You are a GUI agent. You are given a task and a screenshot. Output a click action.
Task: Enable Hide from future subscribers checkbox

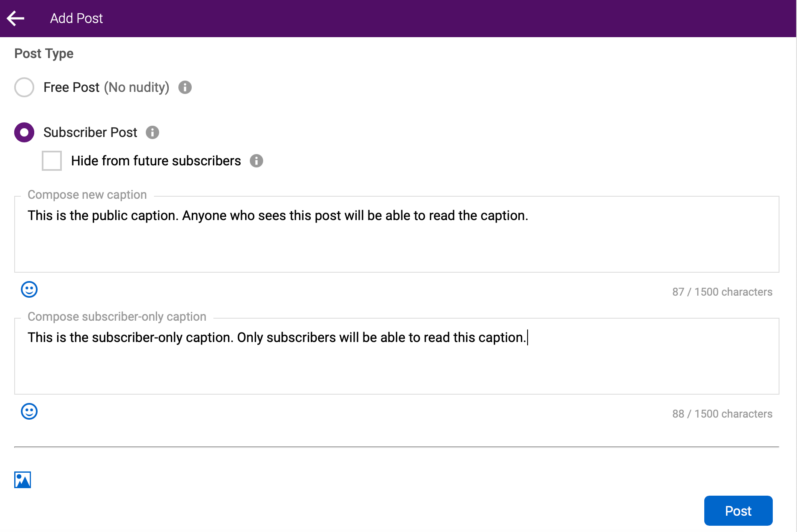click(x=52, y=161)
